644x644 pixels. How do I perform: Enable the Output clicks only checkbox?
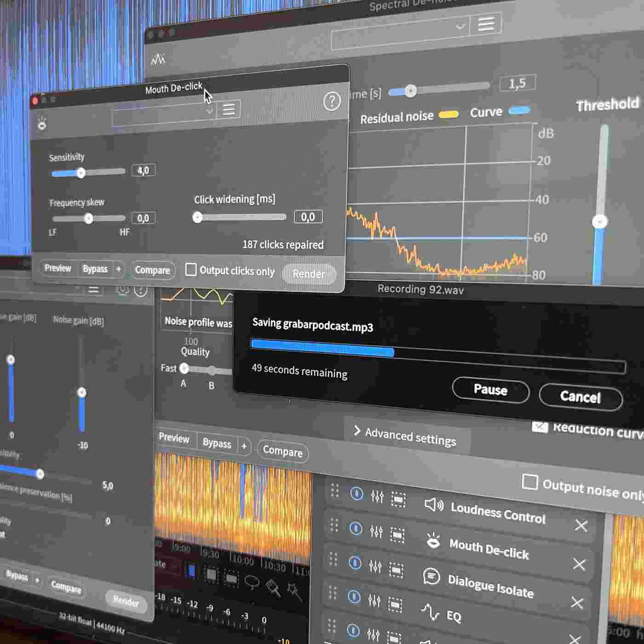[x=190, y=270]
